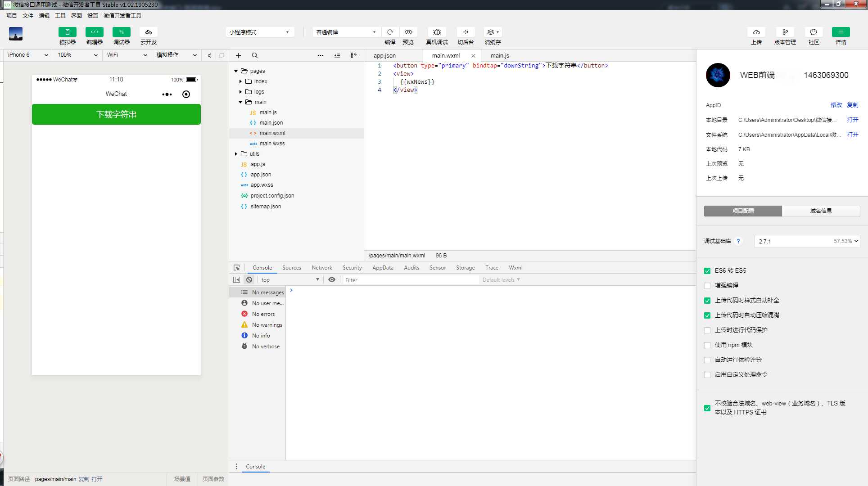Open the 调试基础库 2.7.1 version dropdown
The height and width of the screenshot is (486, 868).
tap(807, 241)
